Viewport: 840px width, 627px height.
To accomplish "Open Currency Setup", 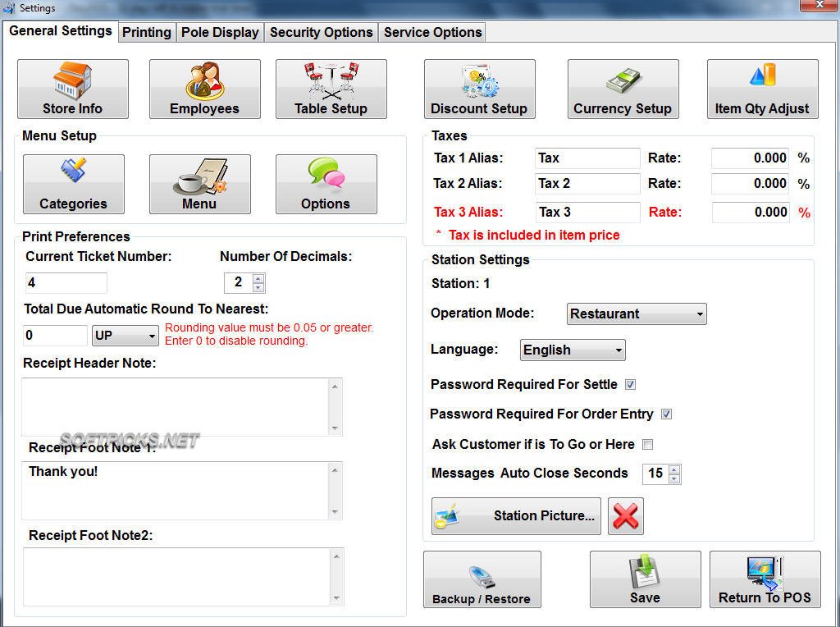I will point(623,88).
